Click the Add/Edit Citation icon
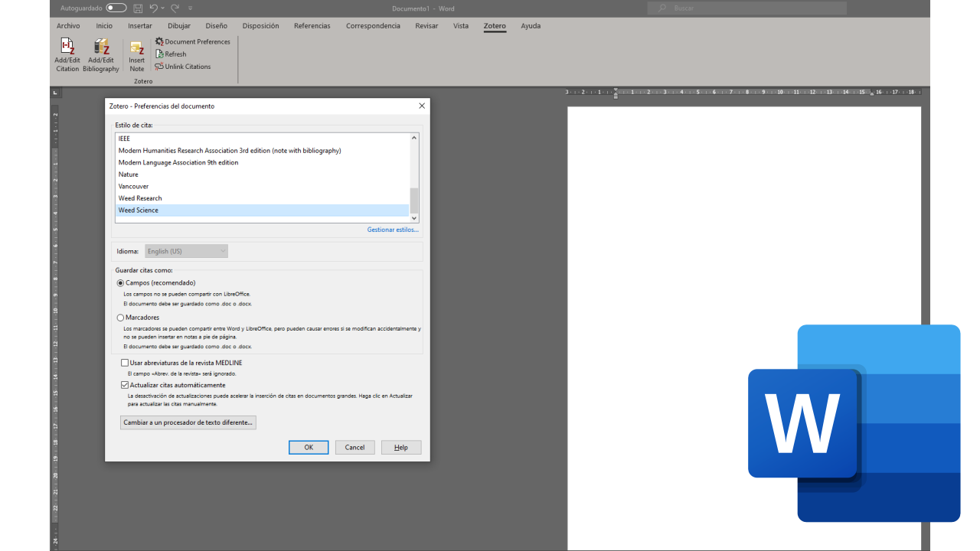The width and height of the screenshot is (980, 551). tap(67, 47)
